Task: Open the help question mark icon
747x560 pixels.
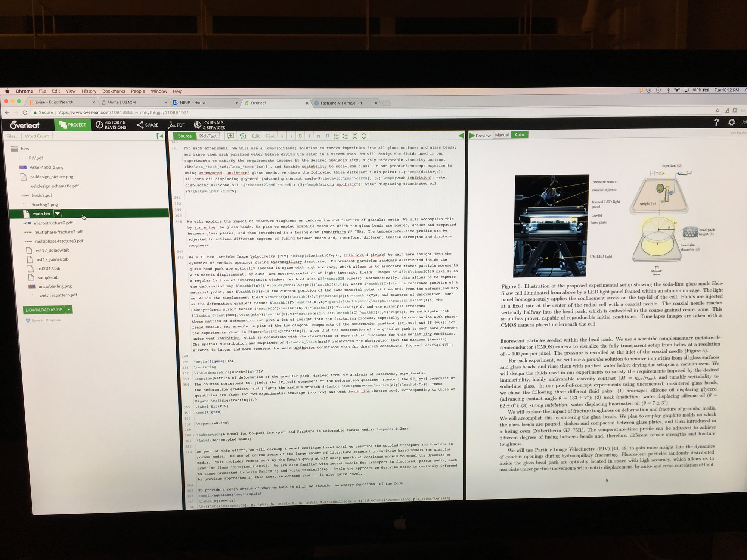Action: point(716,122)
